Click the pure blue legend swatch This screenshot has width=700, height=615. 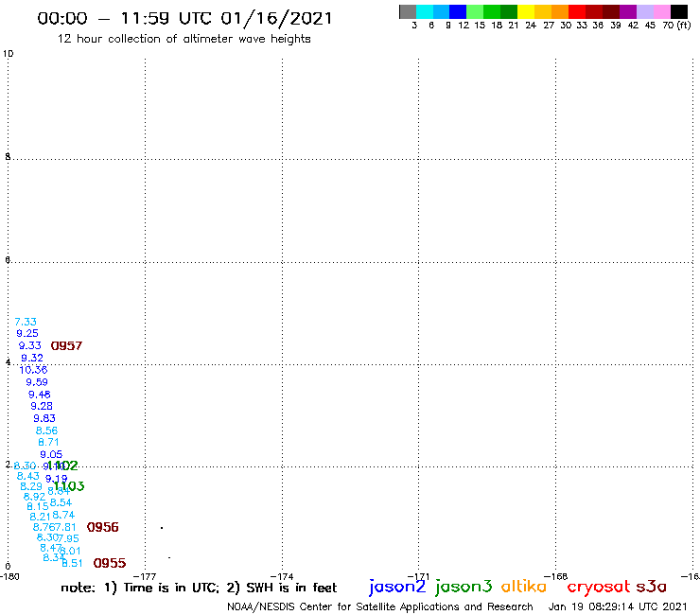point(458,11)
